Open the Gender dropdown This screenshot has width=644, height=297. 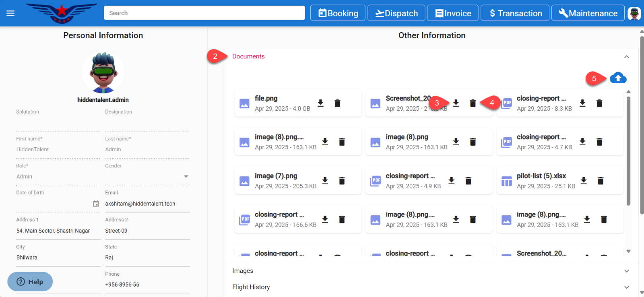coord(186,177)
